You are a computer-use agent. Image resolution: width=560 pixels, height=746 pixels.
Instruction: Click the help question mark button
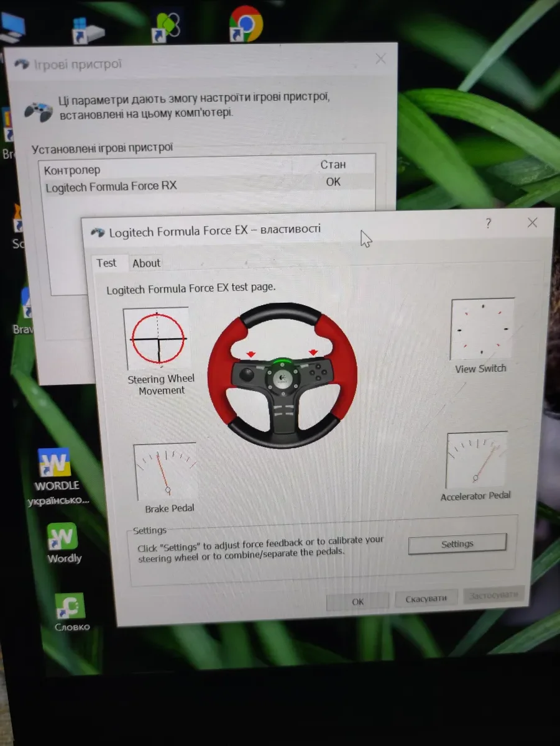[489, 223]
